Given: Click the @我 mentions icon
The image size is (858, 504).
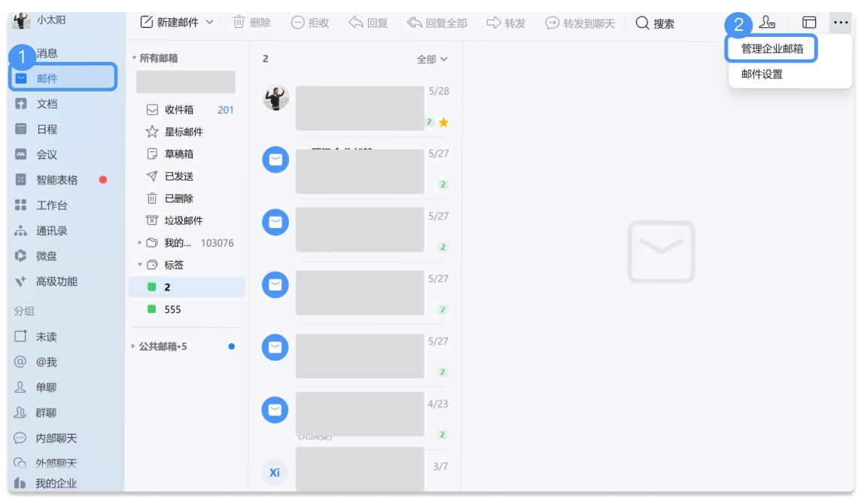Looking at the screenshot, I should tap(20, 361).
